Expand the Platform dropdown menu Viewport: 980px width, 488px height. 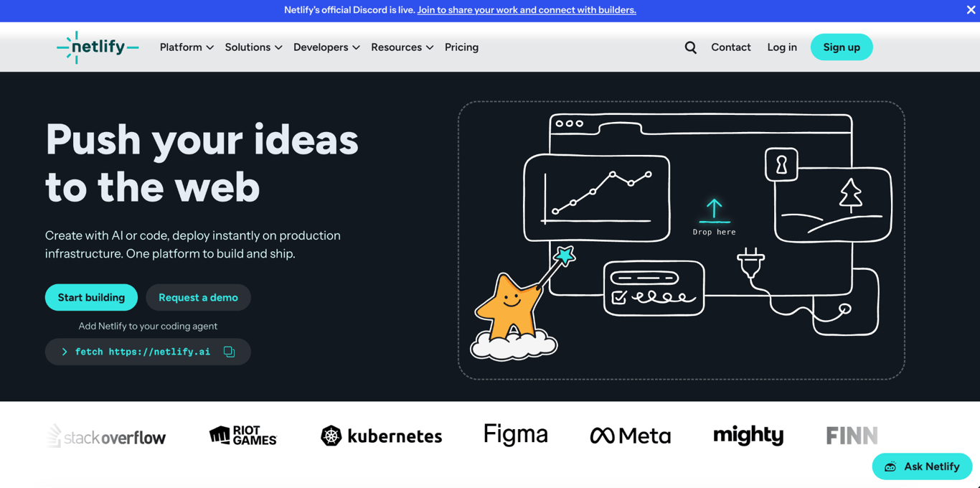point(187,47)
